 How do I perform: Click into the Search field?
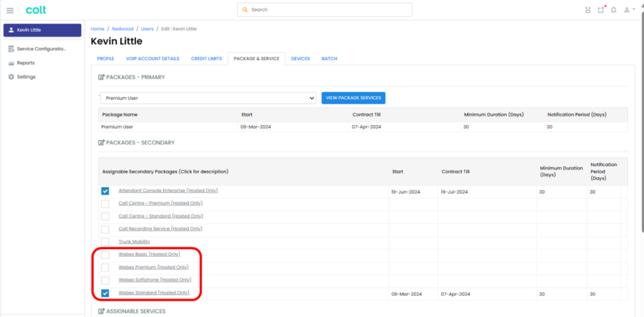(325, 9)
